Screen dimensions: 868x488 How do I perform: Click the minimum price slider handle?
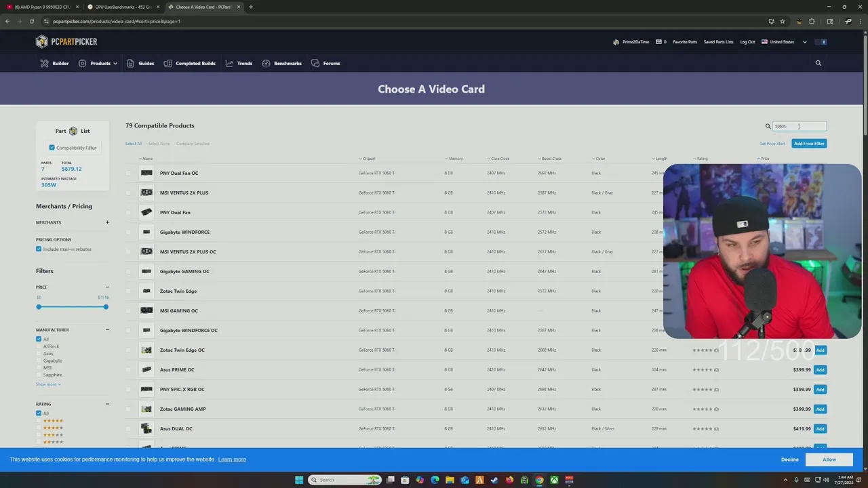click(x=39, y=307)
